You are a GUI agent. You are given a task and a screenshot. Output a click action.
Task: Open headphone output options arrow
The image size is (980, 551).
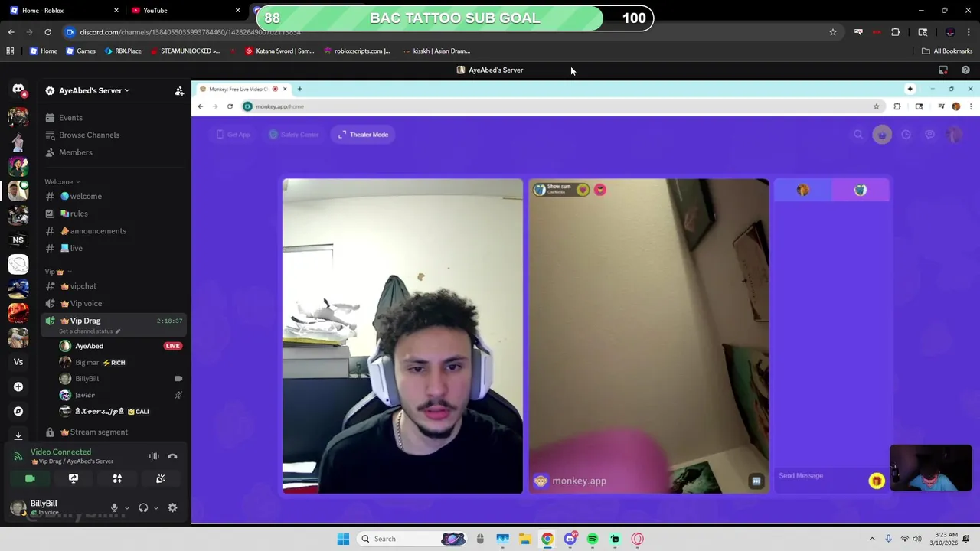tap(155, 507)
